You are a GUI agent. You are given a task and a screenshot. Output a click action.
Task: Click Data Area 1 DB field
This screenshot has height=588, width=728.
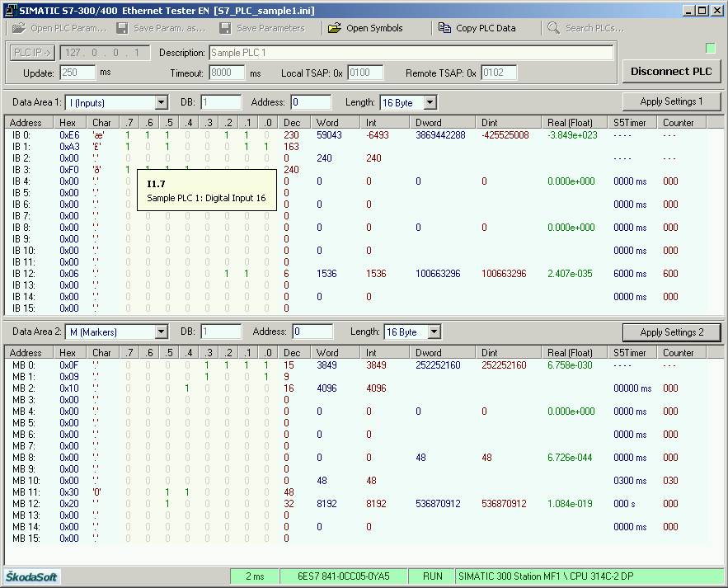click(x=221, y=102)
